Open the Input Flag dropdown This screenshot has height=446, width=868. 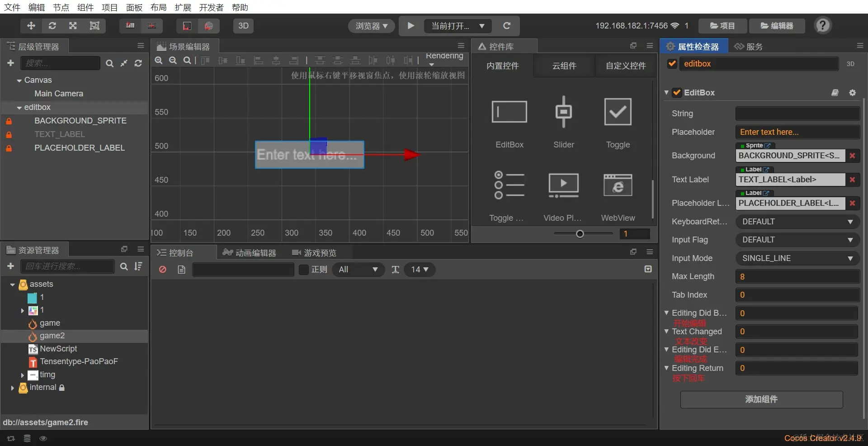click(797, 240)
